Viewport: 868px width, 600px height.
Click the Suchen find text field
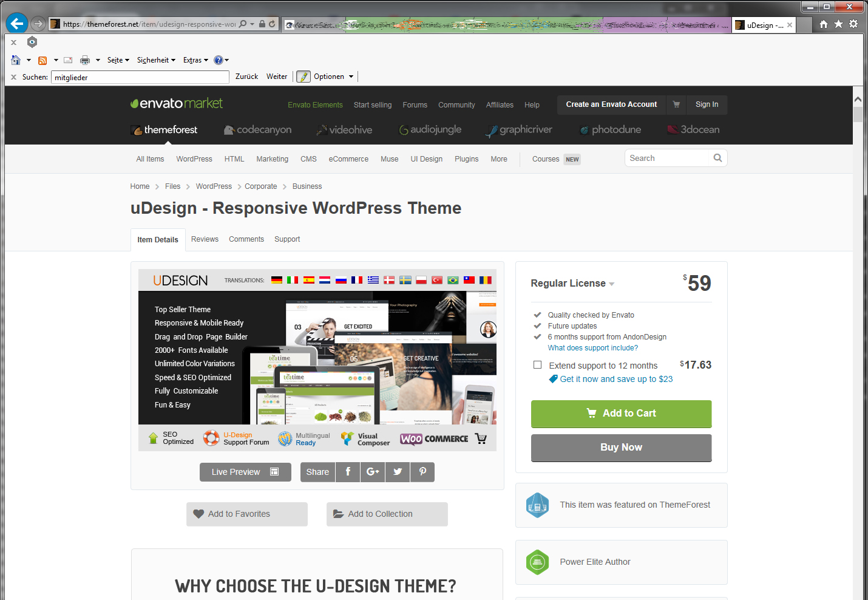(140, 77)
